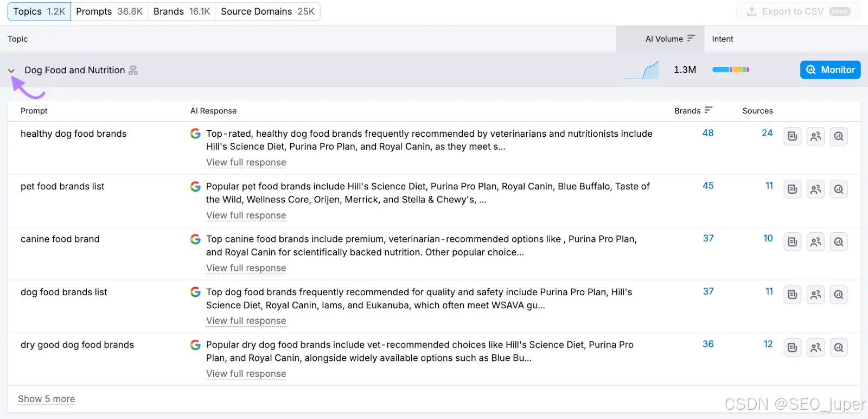View full response for dog food brands list
The height and width of the screenshot is (419, 868).
246,321
